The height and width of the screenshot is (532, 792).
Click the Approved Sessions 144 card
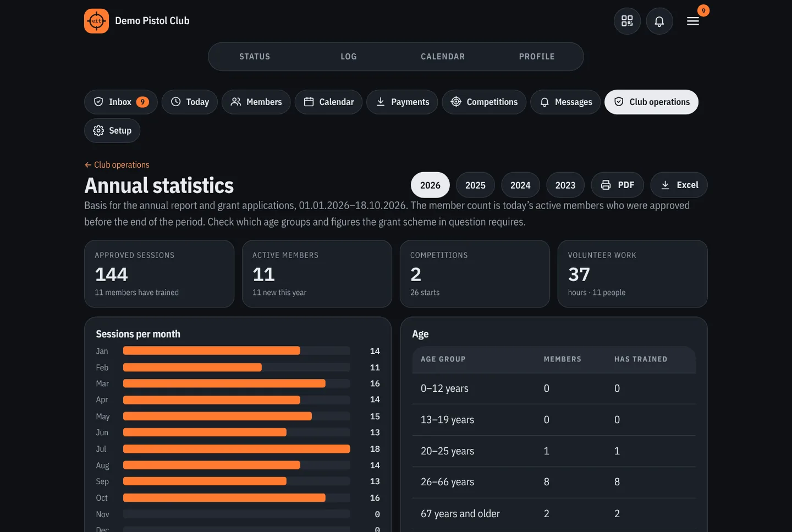tap(159, 274)
